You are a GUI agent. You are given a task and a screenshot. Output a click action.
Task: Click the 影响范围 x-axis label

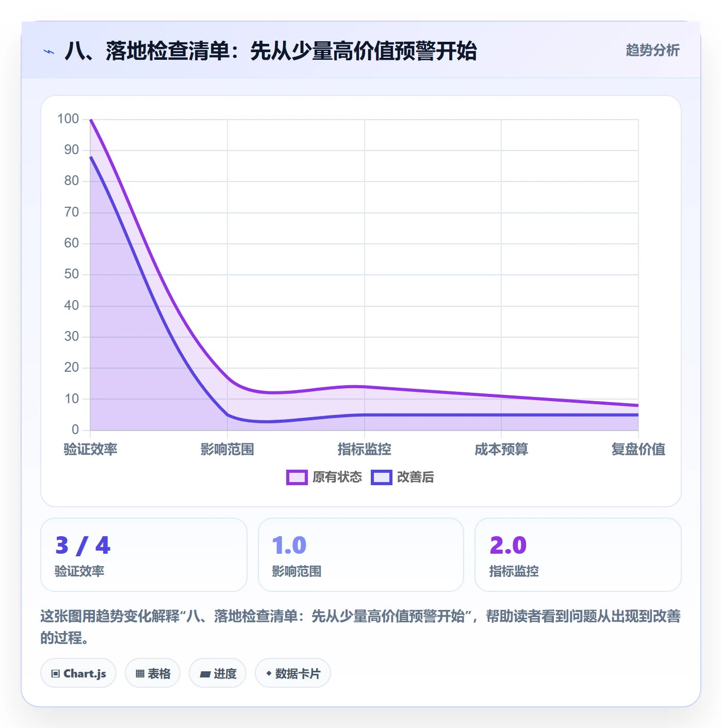[227, 449]
